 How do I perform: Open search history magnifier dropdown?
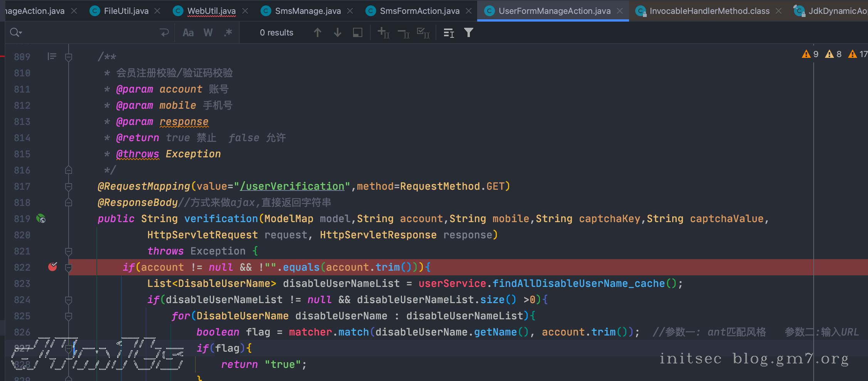[x=15, y=33]
